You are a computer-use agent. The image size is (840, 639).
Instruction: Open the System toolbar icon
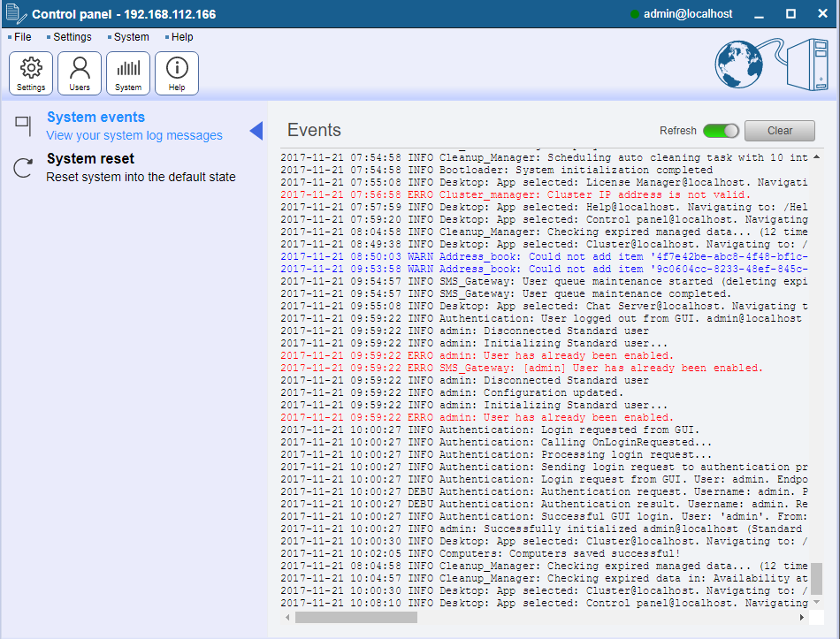click(128, 73)
